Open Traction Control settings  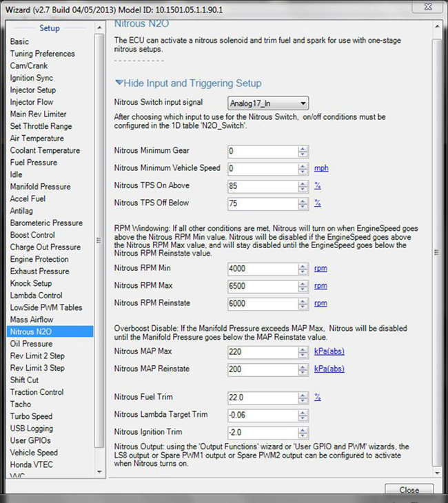(x=37, y=392)
